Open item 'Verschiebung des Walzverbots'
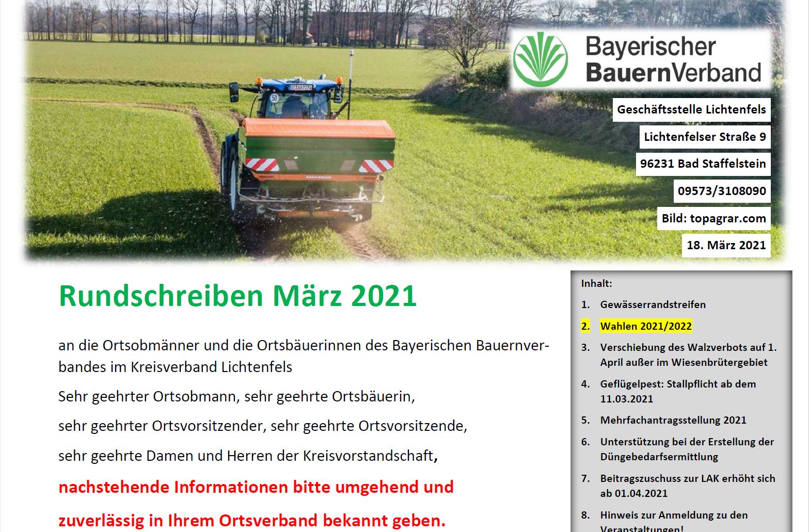Viewport: 809px width, 532px height. pyautogui.click(x=688, y=354)
